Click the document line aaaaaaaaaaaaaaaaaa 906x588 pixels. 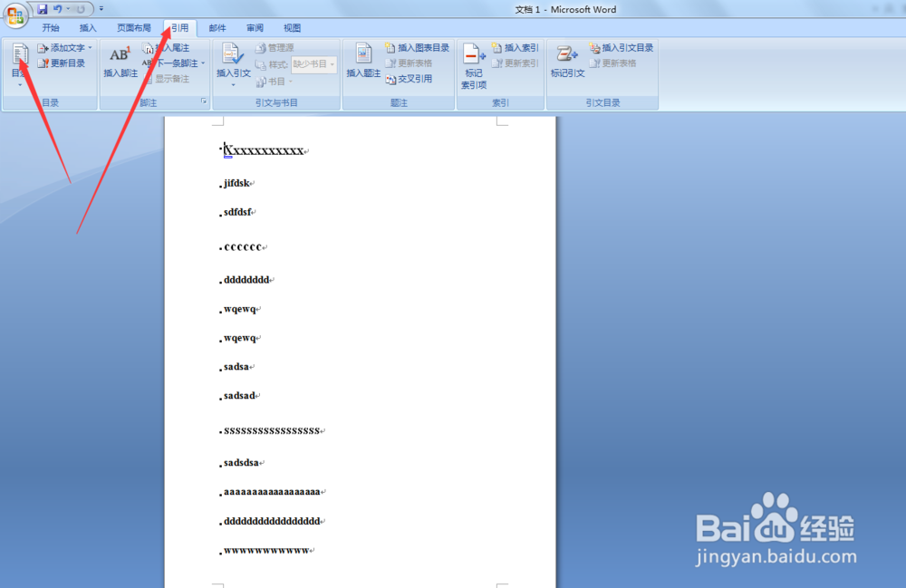pos(272,492)
